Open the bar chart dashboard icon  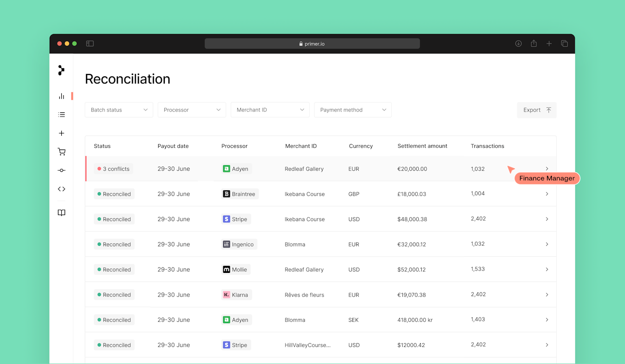tap(61, 96)
